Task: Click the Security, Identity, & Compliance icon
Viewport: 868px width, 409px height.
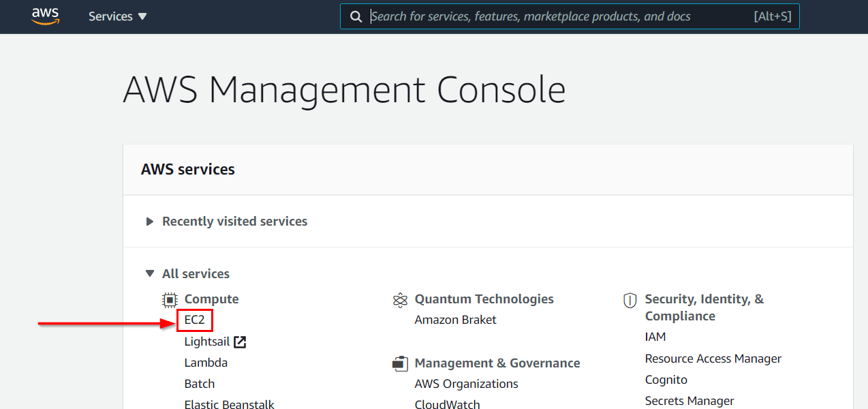Action: tap(630, 300)
